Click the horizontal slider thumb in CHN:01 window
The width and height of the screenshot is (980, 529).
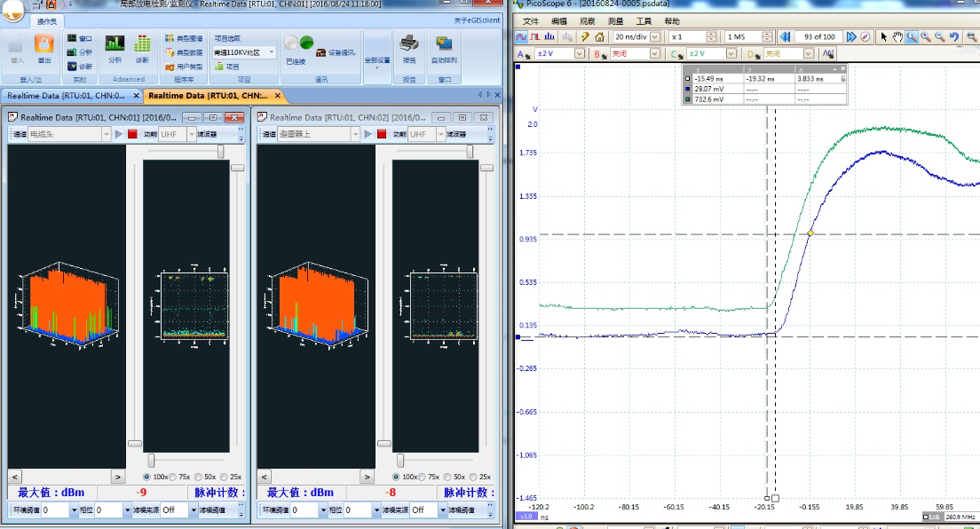click(151, 459)
